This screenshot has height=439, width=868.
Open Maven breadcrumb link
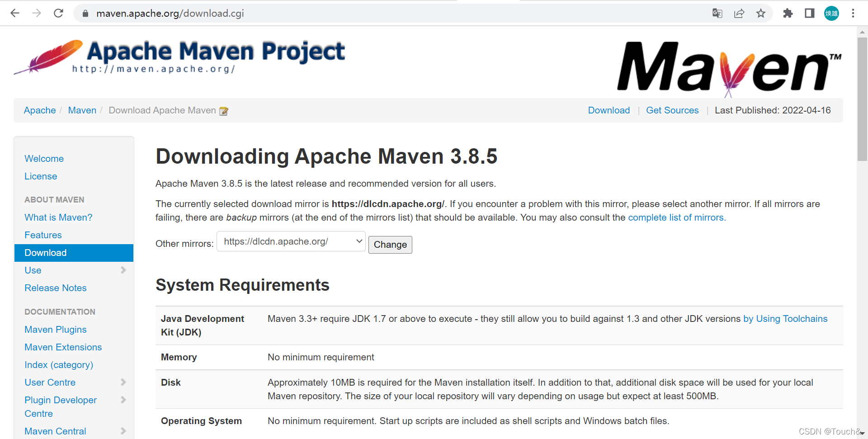tap(82, 110)
